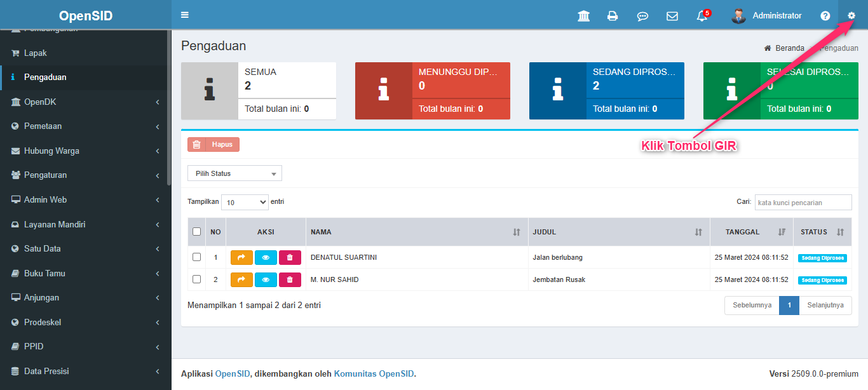The image size is (868, 390).
Task: Toggle the sidebar with hamburger icon
Action: coord(185,15)
